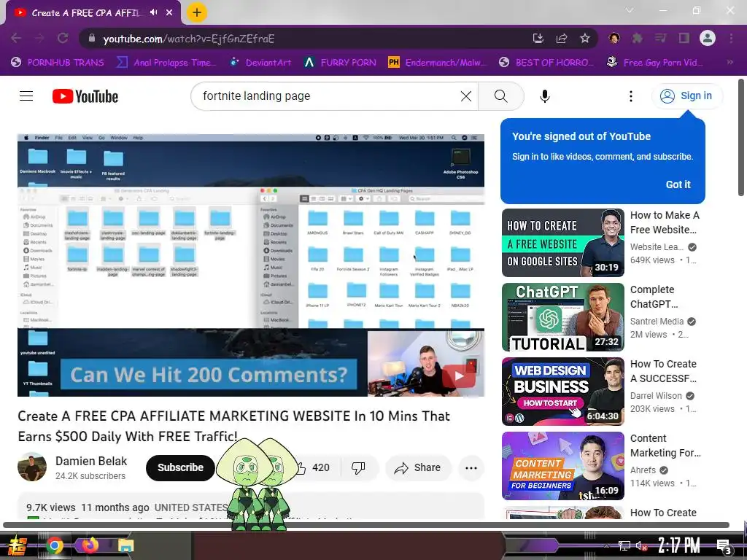747x560 pixels.
Task: Dismiss the tooltip with Got it
Action: (x=678, y=184)
